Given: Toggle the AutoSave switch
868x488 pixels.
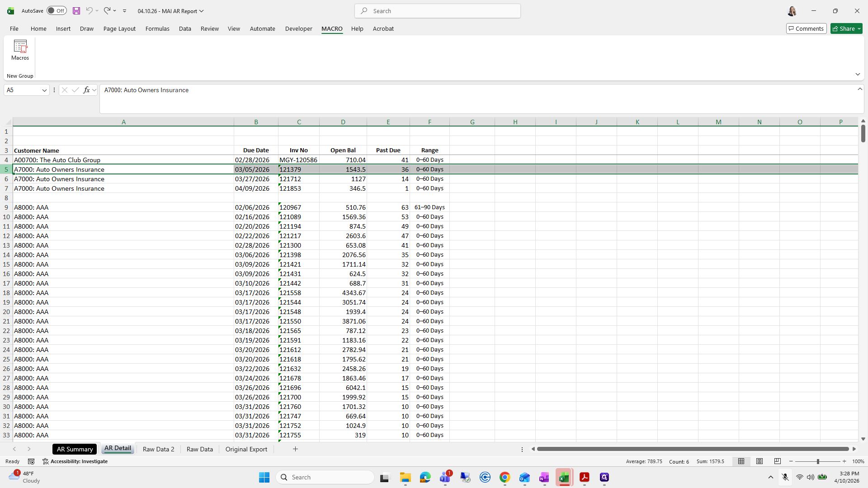Looking at the screenshot, I should pyautogui.click(x=57, y=11).
